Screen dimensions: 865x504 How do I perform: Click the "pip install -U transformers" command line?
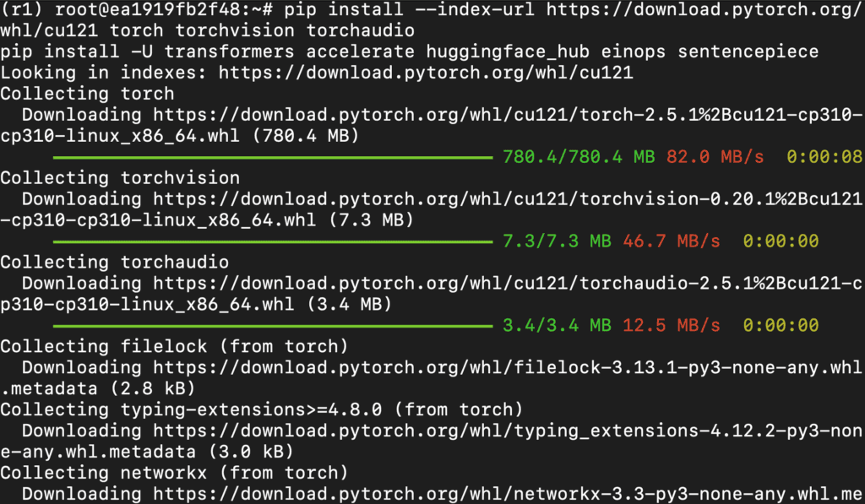tap(410, 51)
